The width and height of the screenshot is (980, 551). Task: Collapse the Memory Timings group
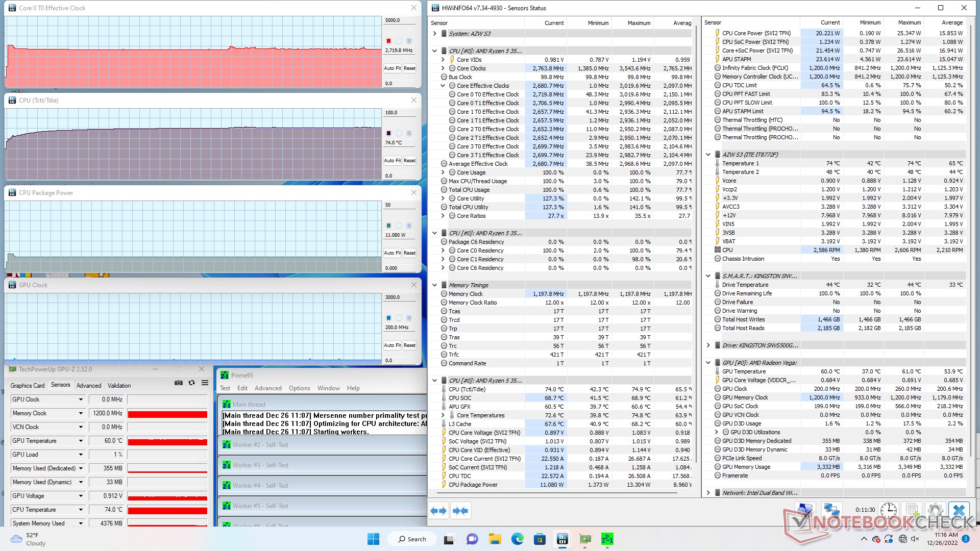pyautogui.click(x=434, y=285)
